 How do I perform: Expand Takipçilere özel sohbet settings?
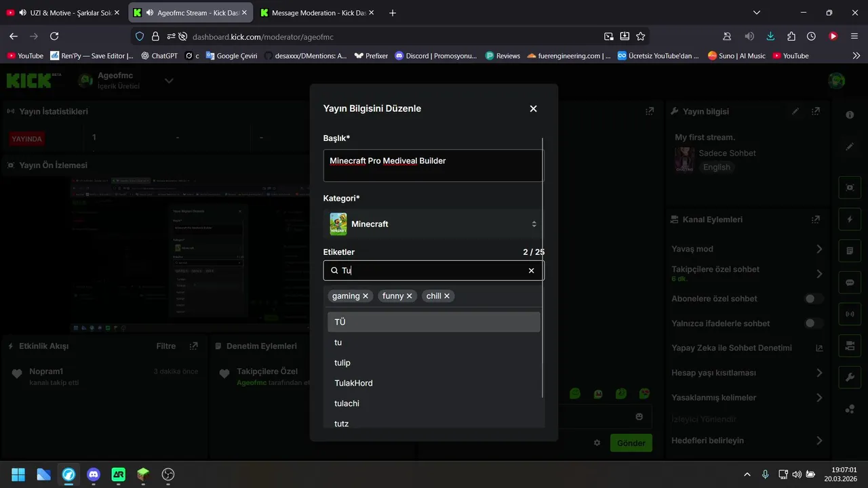click(x=819, y=274)
